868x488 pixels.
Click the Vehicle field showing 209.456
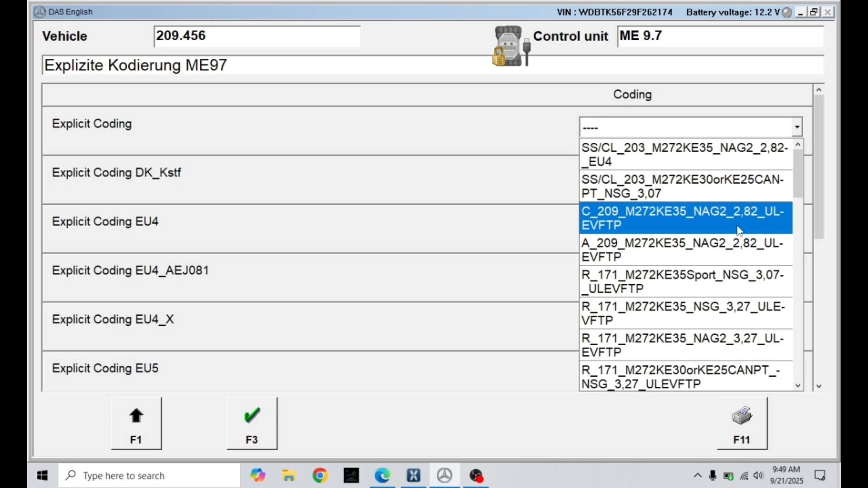(x=257, y=36)
